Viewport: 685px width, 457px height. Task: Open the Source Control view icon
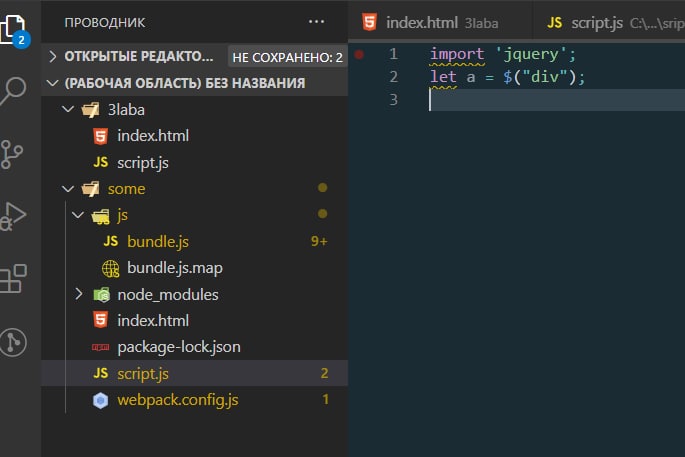coord(12,154)
